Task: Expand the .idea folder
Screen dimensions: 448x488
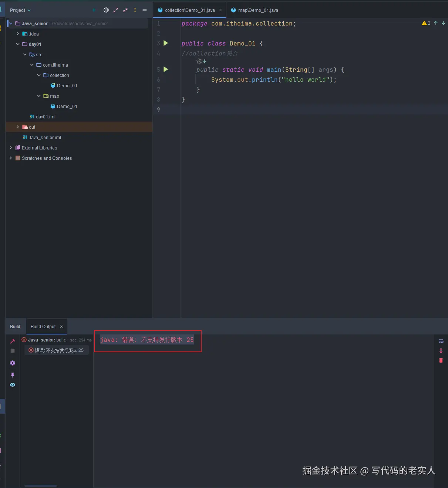Action: (18, 34)
